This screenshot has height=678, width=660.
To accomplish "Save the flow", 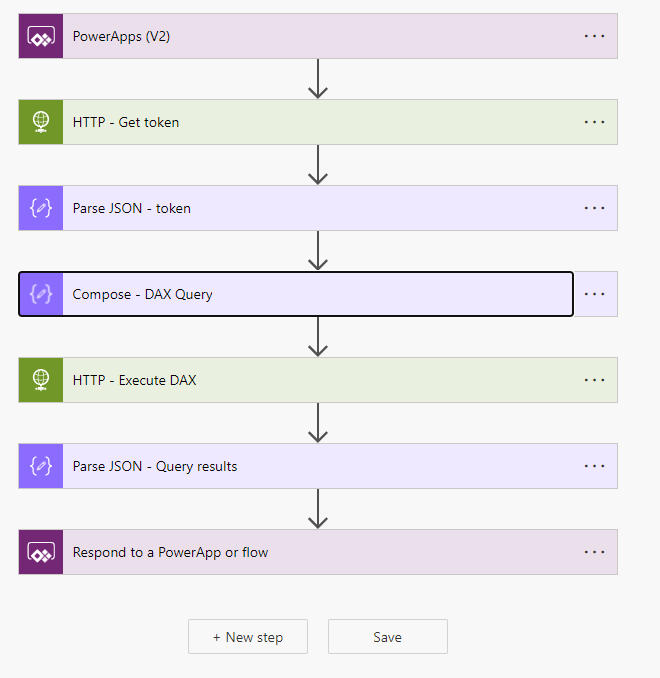I will [x=387, y=637].
